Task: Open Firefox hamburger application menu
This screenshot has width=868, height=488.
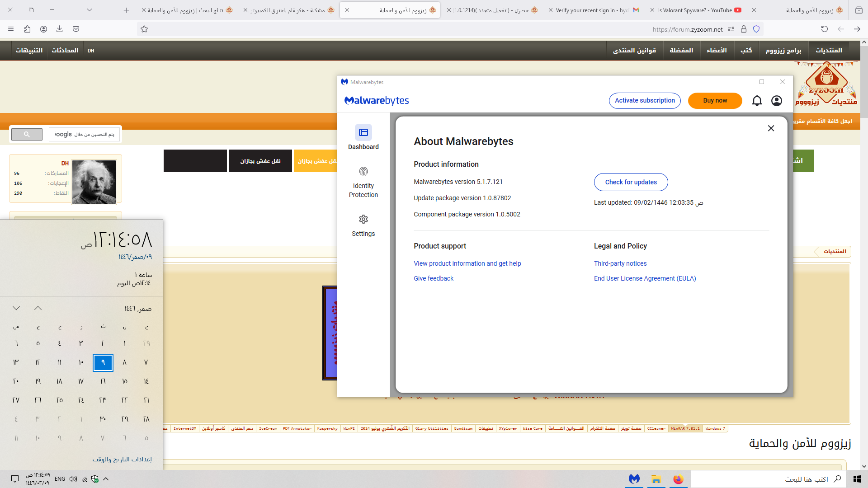Action: 11,29
